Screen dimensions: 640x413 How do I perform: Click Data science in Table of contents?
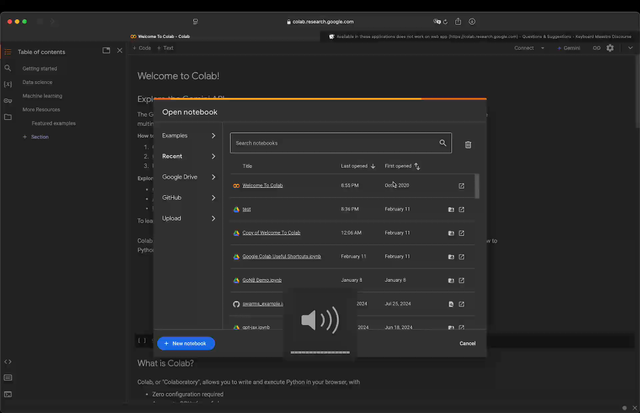pos(37,82)
